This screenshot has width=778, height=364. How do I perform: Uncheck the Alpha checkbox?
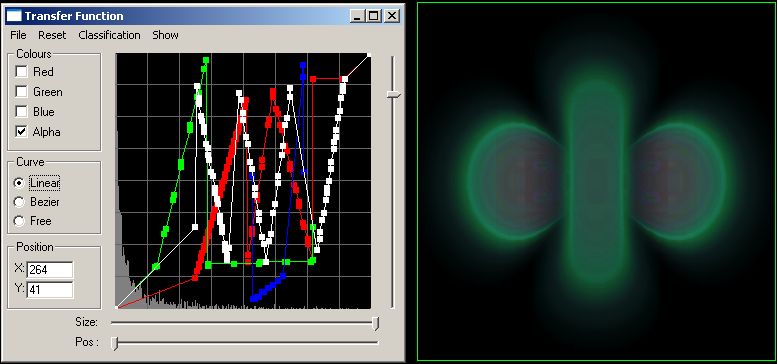(x=21, y=131)
